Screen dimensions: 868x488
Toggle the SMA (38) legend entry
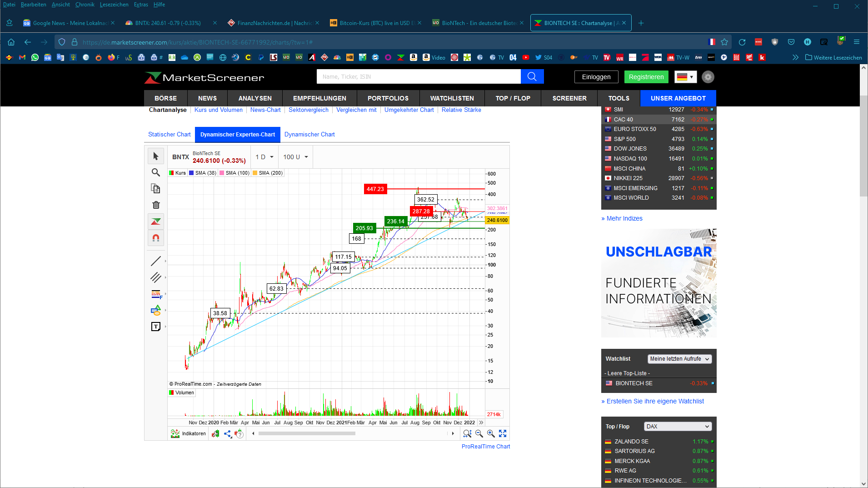point(203,173)
